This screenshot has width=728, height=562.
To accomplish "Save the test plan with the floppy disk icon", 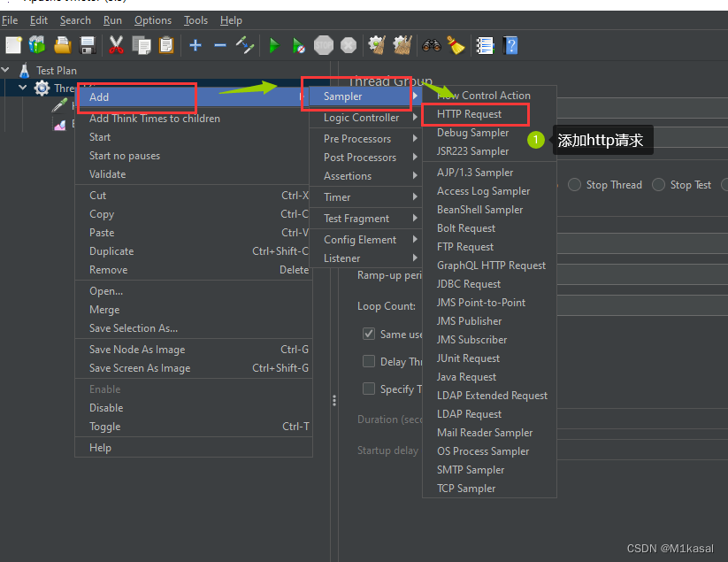I will [x=88, y=45].
